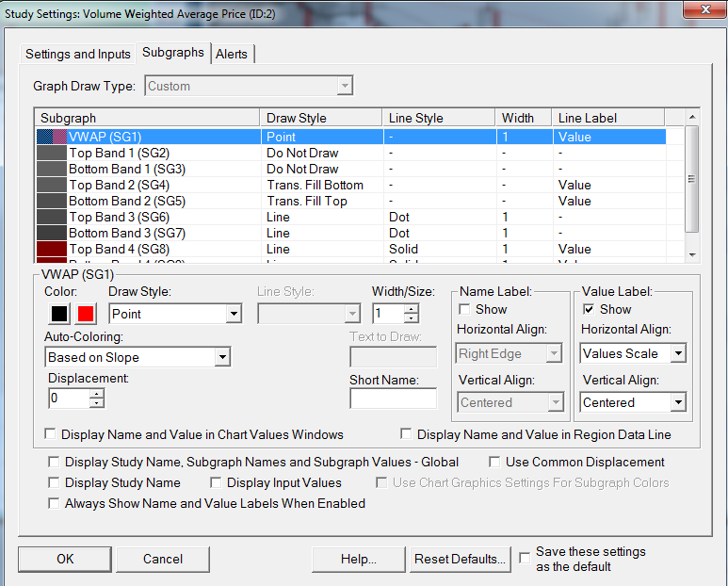Select the Top Band 2 (SG4) row
The width and height of the screenshot is (728, 586).
(350, 185)
